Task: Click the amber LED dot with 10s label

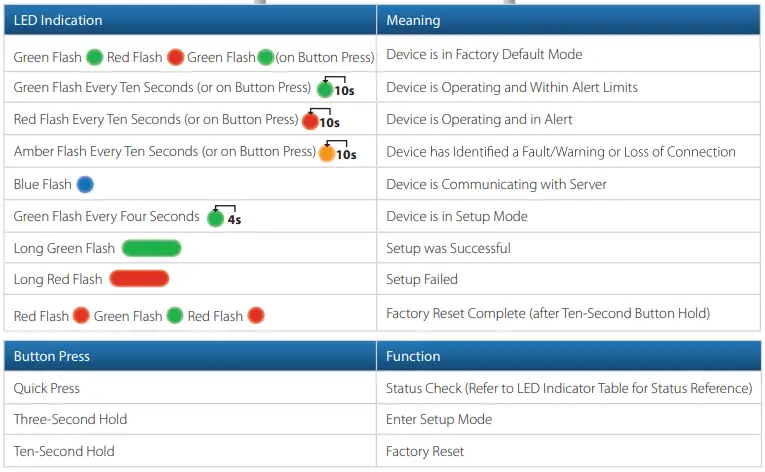Action: point(326,154)
